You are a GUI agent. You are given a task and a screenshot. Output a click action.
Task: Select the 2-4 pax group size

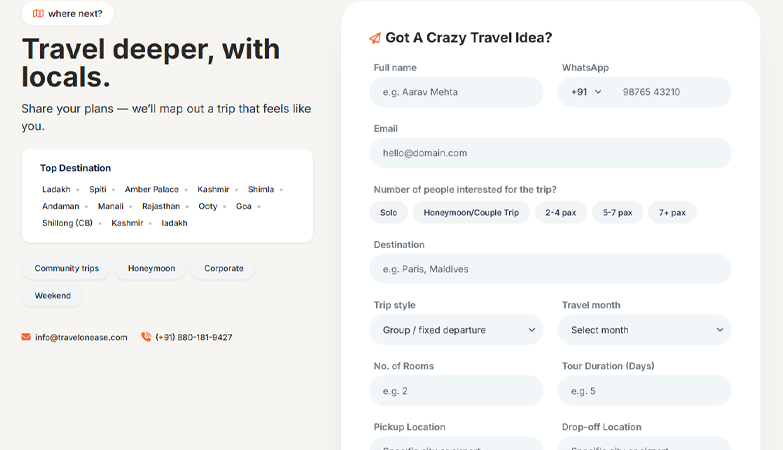point(560,212)
